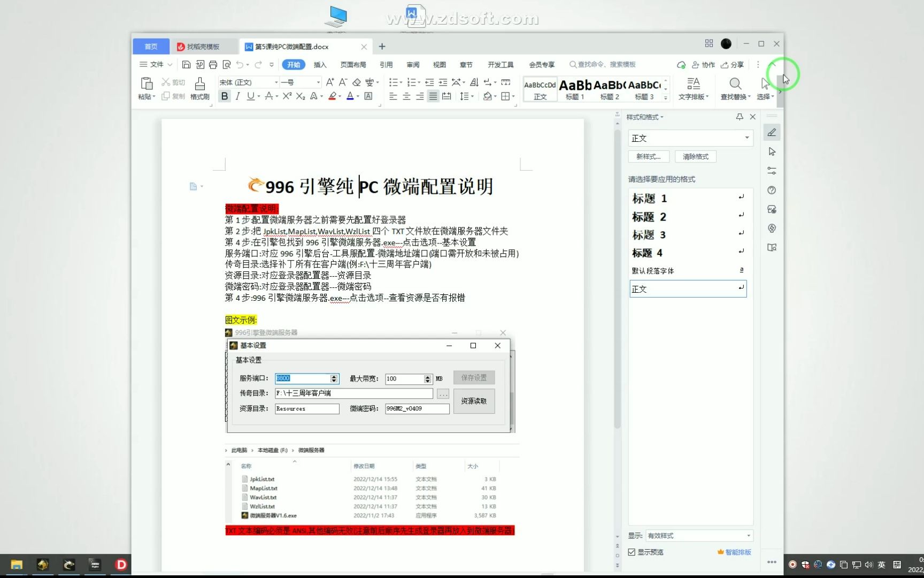Open the View 视图 tab

(439, 65)
